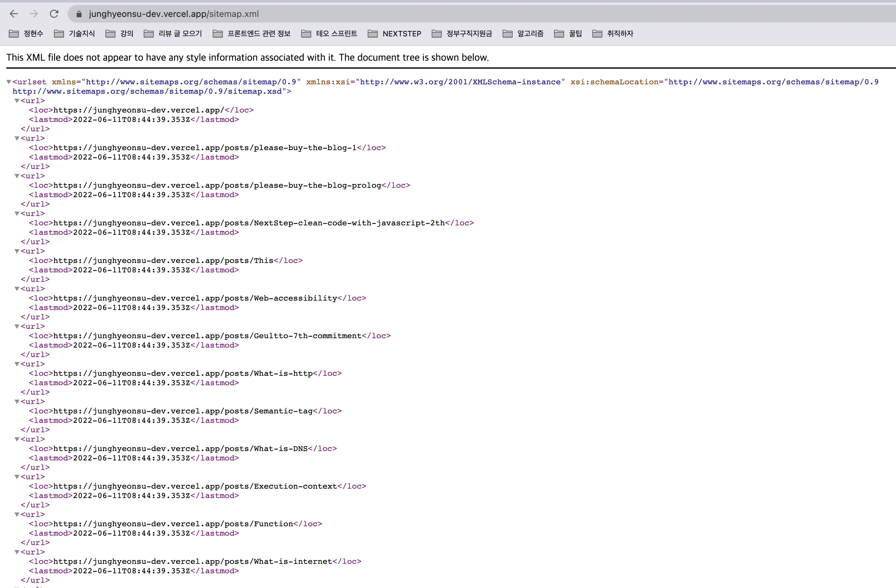Screen dimensions: 896x588
Task: Click the browser back arrow
Action: coord(14,14)
